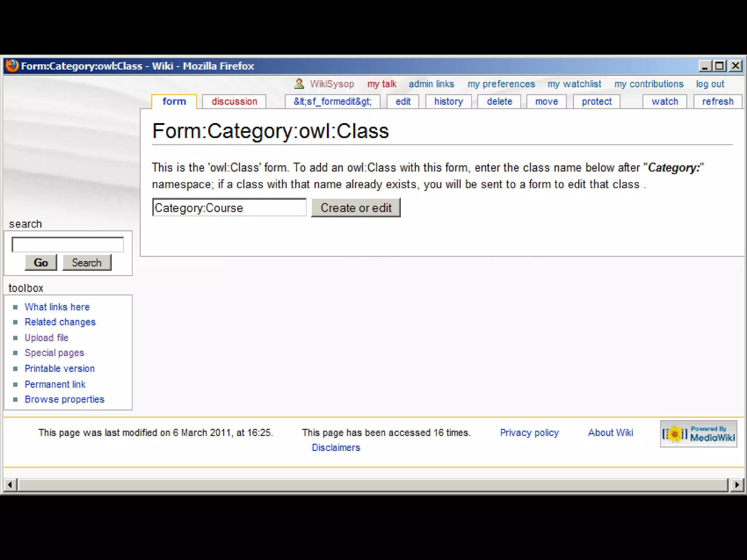This screenshot has width=747, height=560.
Task: Open the discussion tab
Action: click(x=234, y=101)
